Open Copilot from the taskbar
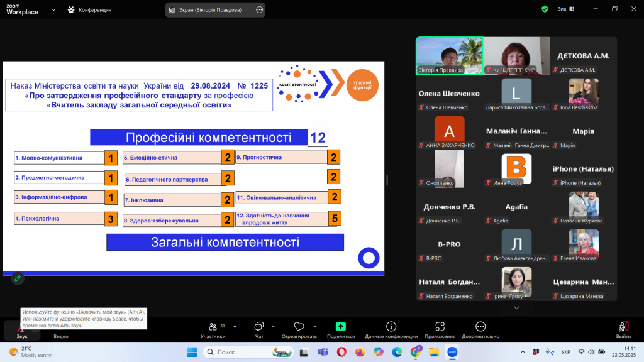 tap(378, 352)
